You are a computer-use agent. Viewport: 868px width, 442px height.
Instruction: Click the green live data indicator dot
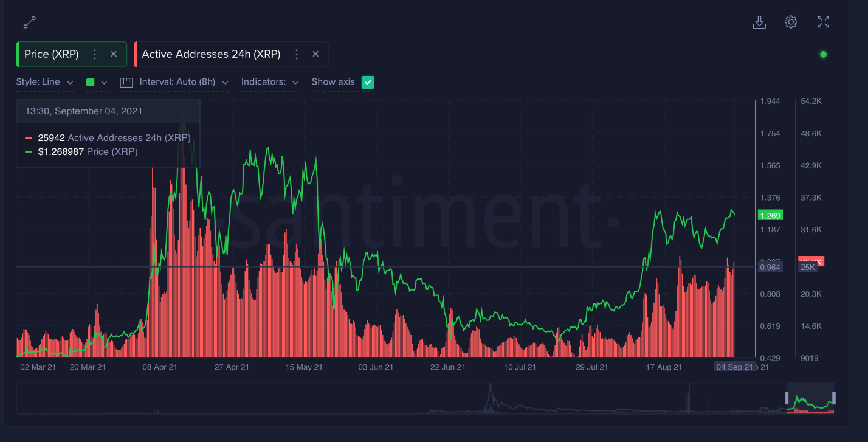[823, 54]
